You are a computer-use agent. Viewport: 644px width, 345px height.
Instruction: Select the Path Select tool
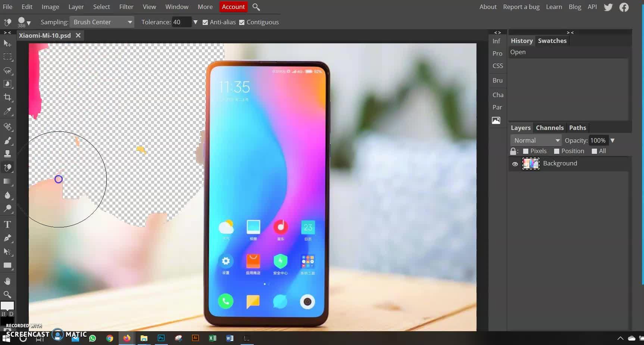[x=7, y=252]
